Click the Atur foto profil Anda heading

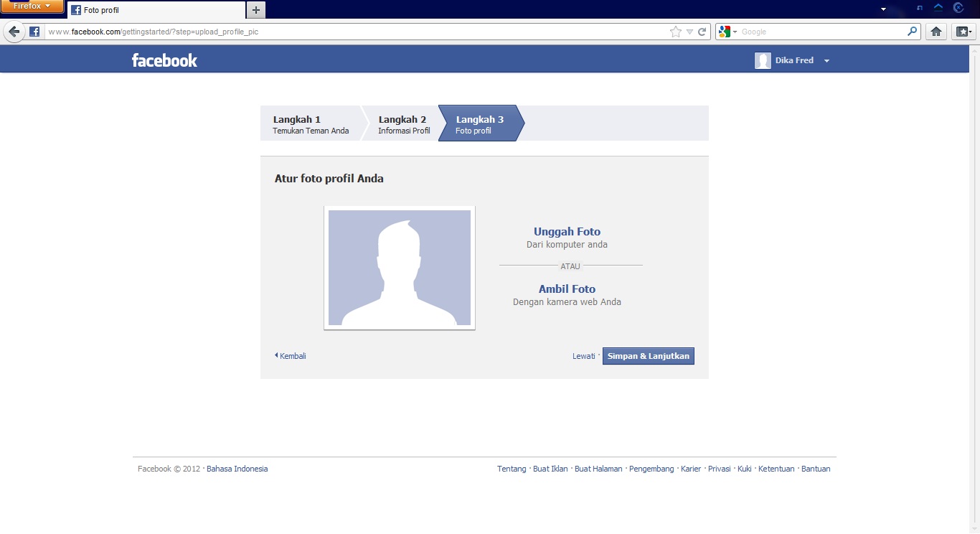pos(329,179)
